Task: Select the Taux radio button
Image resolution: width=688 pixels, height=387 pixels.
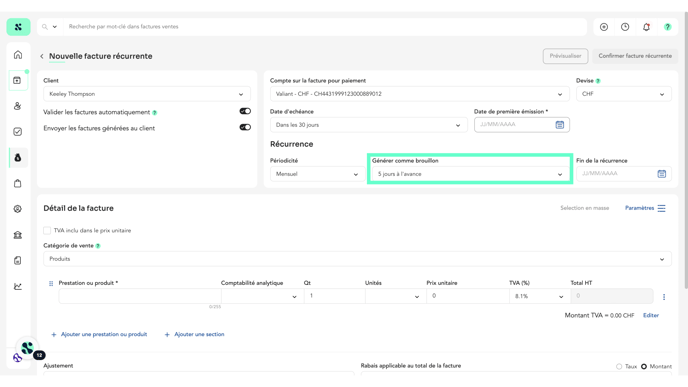Action: click(x=619, y=366)
